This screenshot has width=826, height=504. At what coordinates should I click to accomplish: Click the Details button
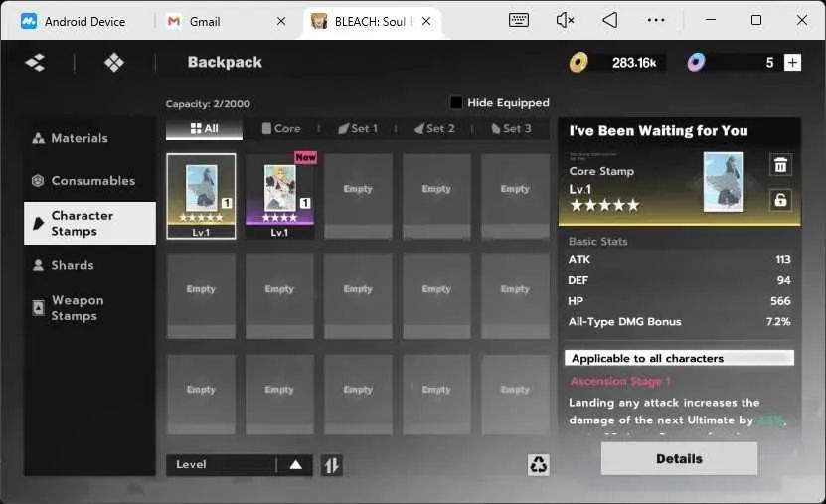tap(679, 458)
